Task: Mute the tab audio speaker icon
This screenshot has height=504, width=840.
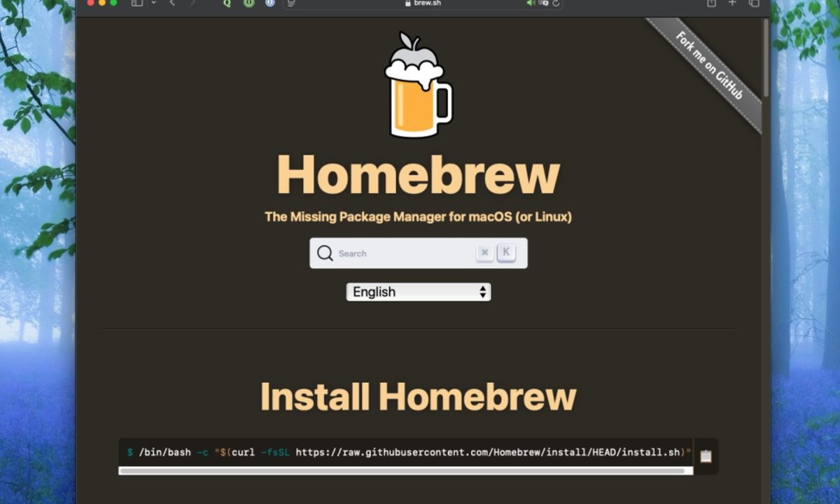Action: pyautogui.click(x=531, y=3)
